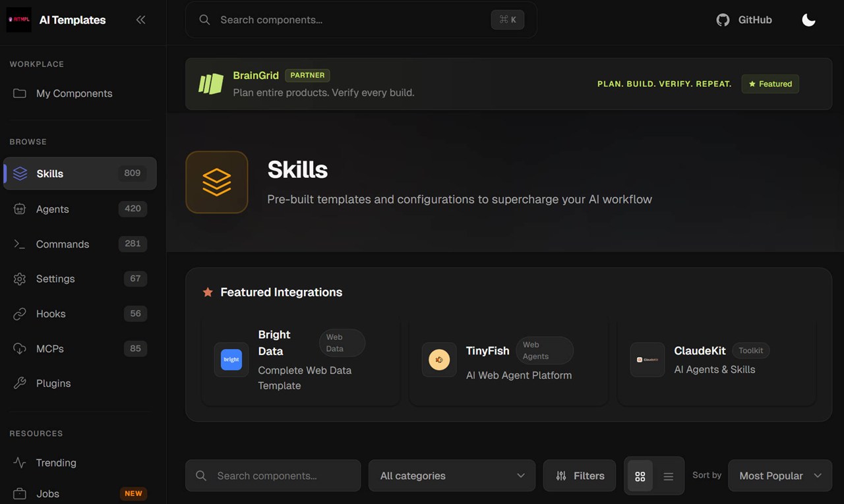Select Agents in the sidebar
The height and width of the screenshot is (504, 844).
tap(80, 209)
